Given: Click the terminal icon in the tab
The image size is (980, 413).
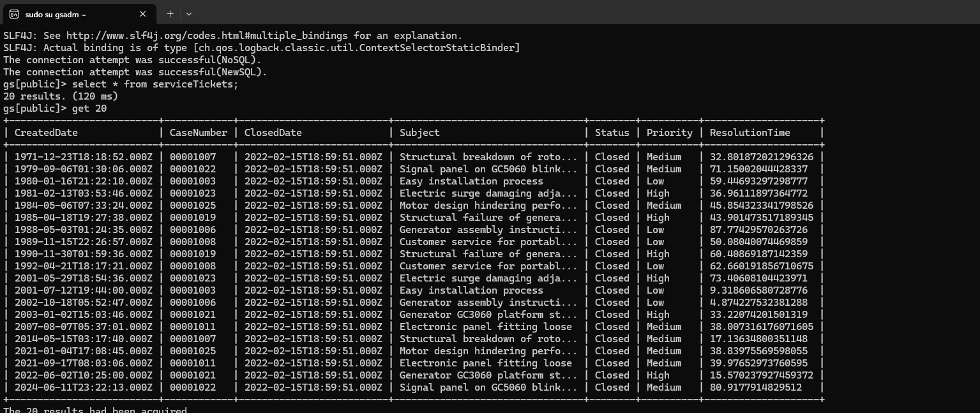Looking at the screenshot, I should tap(14, 14).
